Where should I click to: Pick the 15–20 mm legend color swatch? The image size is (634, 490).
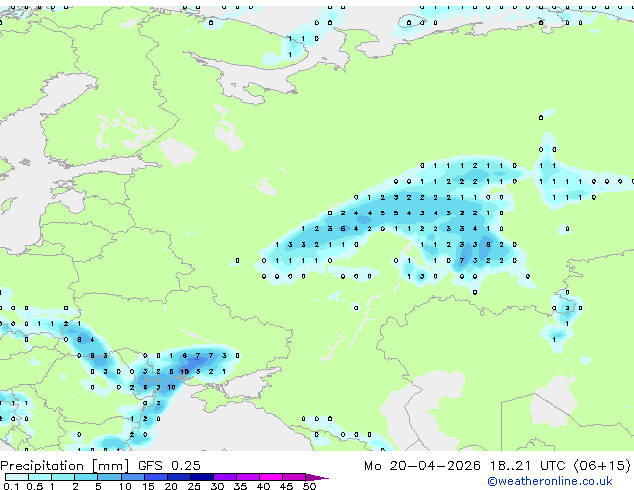(x=156, y=477)
